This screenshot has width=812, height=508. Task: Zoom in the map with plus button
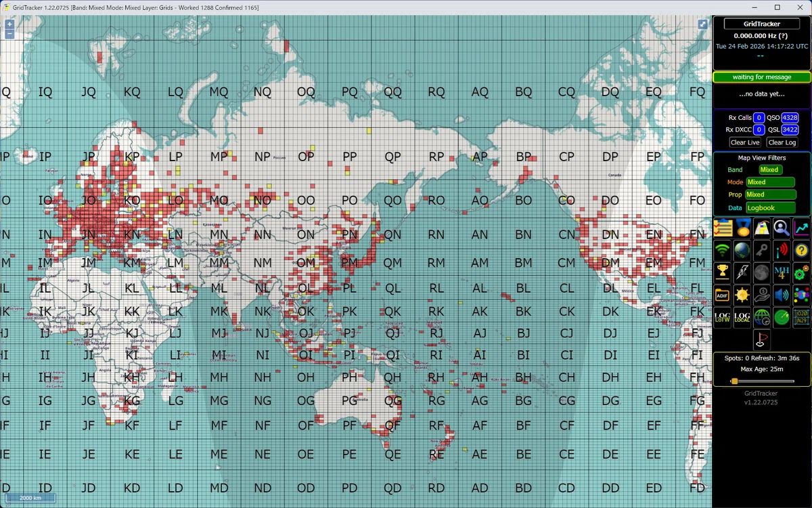(9, 24)
